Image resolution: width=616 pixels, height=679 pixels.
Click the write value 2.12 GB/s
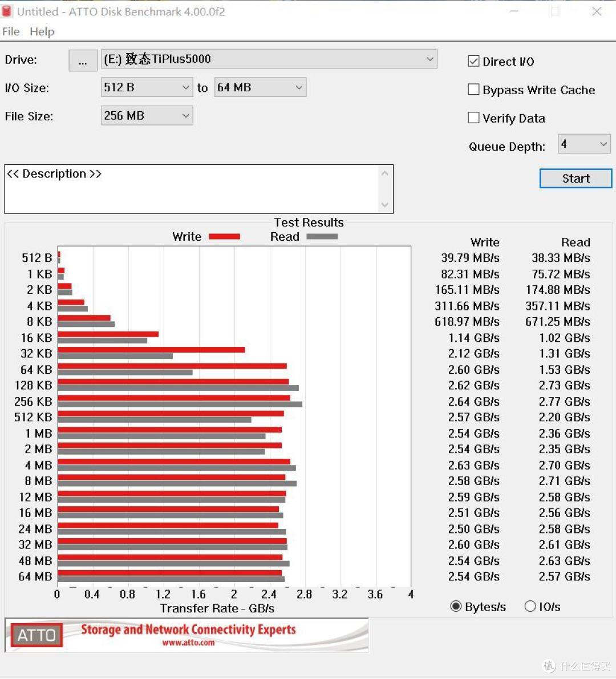(473, 353)
